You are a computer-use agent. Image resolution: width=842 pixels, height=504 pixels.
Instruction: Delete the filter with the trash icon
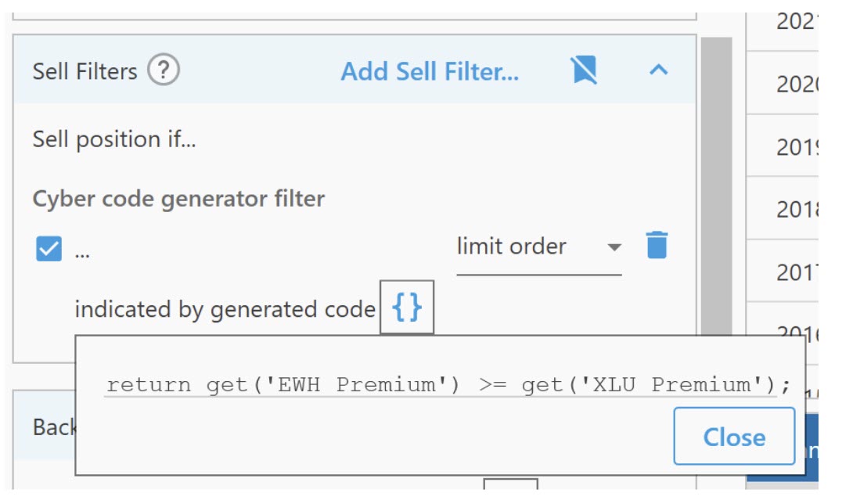pos(657,246)
